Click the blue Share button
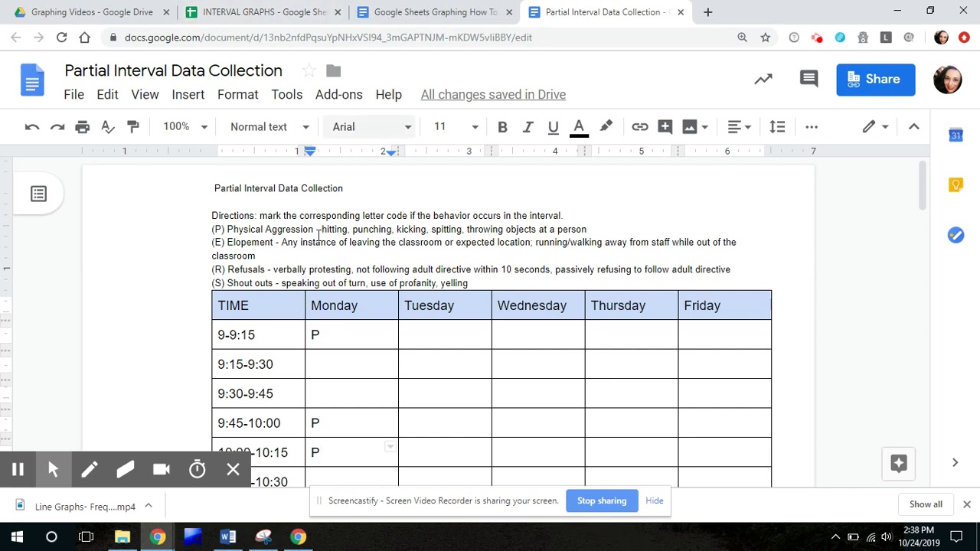The height and width of the screenshot is (551, 980). pyautogui.click(x=875, y=80)
